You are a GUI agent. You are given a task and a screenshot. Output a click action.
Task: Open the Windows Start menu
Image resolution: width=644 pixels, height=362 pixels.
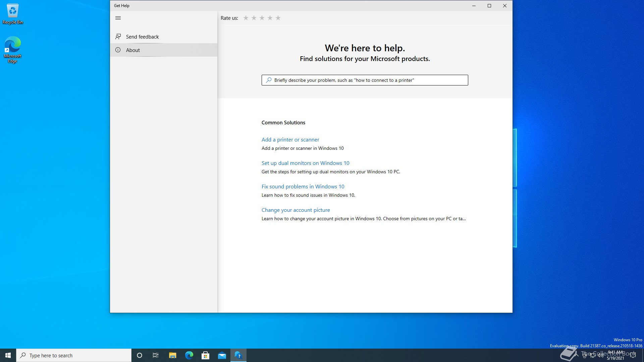tap(8, 355)
